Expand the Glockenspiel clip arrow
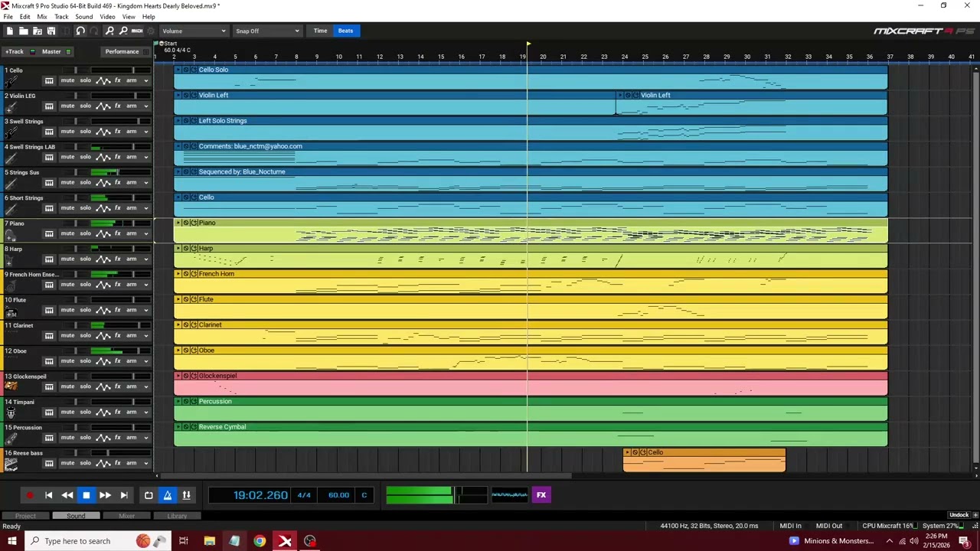The image size is (980, 551). pos(178,376)
